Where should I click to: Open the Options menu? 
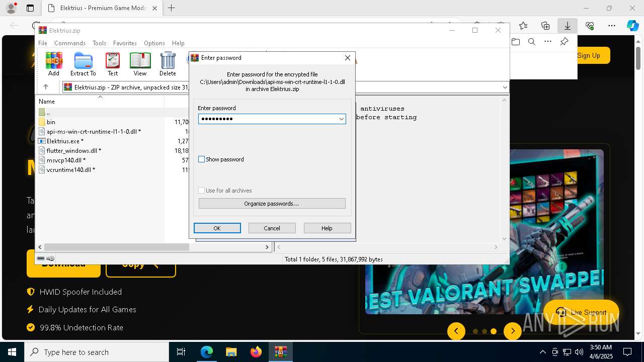pyautogui.click(x=154, y=43)
